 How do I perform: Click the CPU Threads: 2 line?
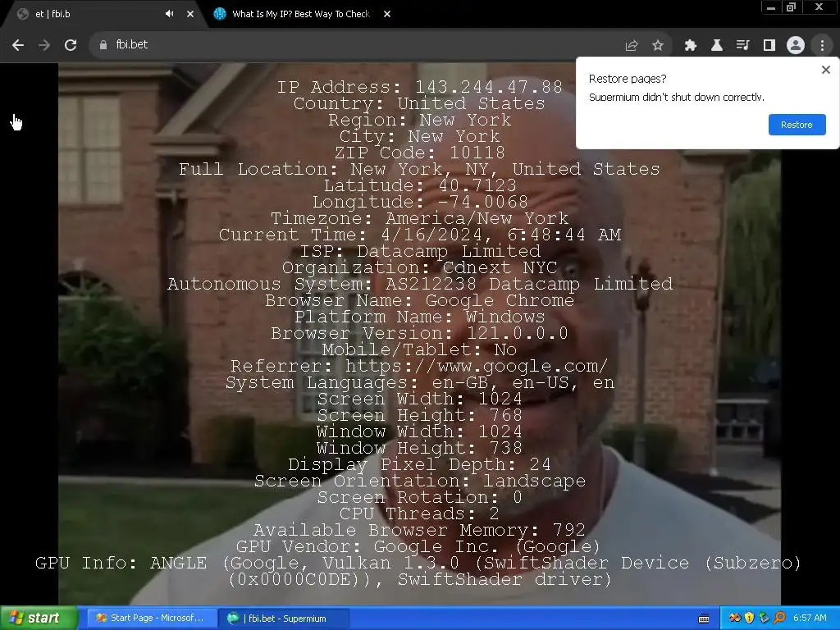click(x=419, y=514)
